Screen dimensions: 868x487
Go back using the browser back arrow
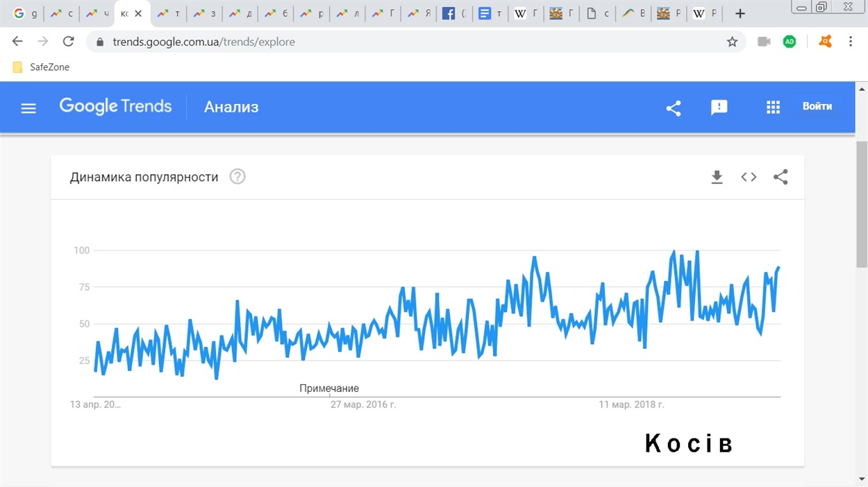[18, 42]
